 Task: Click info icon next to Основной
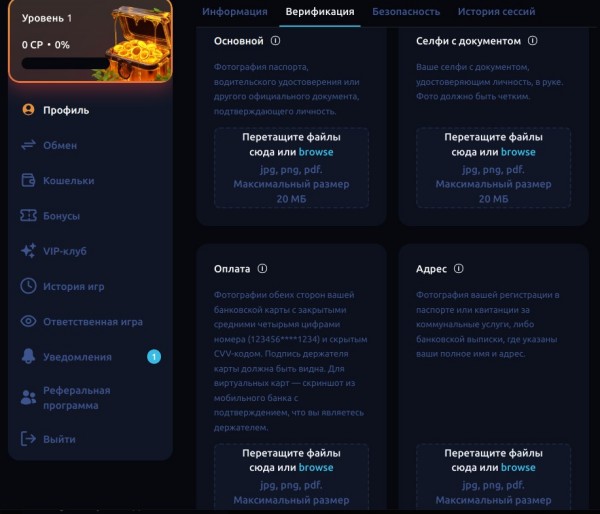tap(275, 41)
